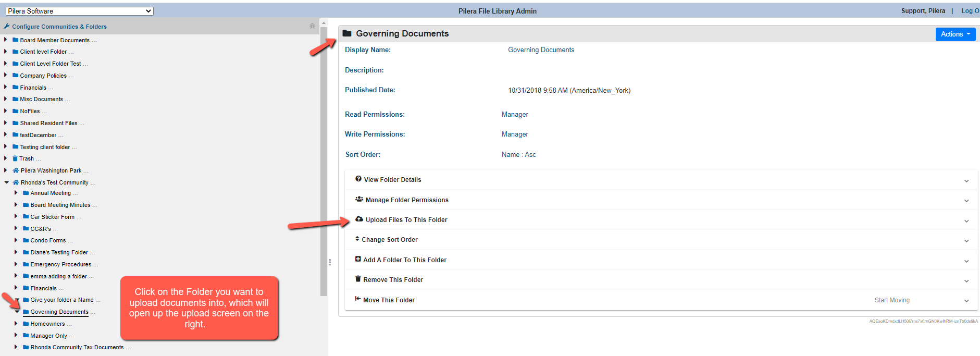The height and width of the screenshot is (356, 980).
Task: Click the panel splitter handle dots
Action: point(330,262)
